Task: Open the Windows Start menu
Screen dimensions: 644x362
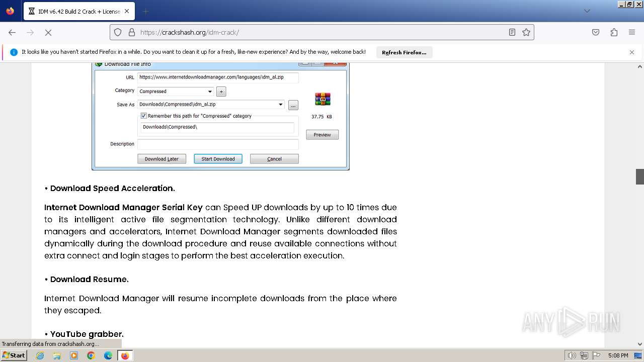Action: tap(14, 355)
